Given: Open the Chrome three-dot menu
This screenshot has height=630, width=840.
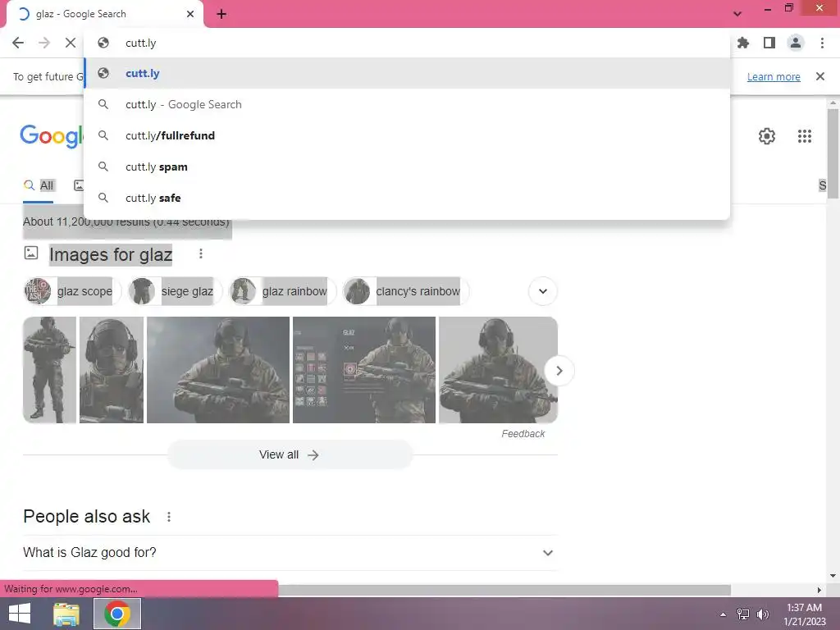Looking at the screenshot, I should [822, 43].
